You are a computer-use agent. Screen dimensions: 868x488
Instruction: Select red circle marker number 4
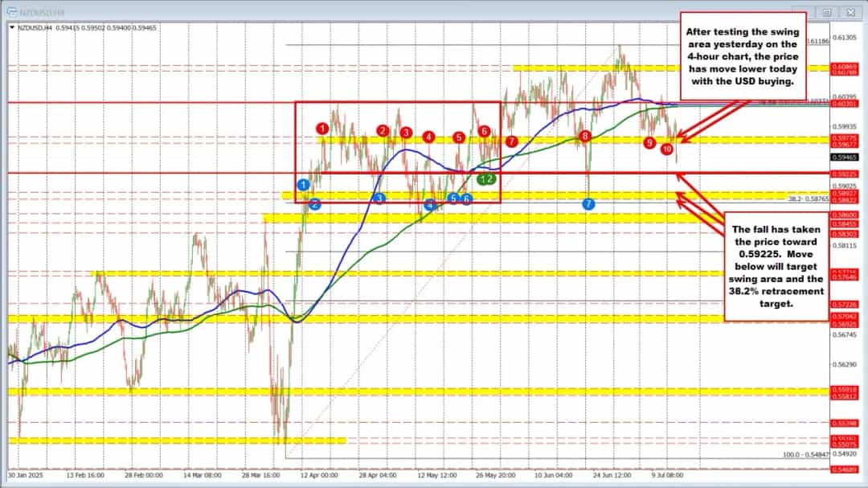429,137
